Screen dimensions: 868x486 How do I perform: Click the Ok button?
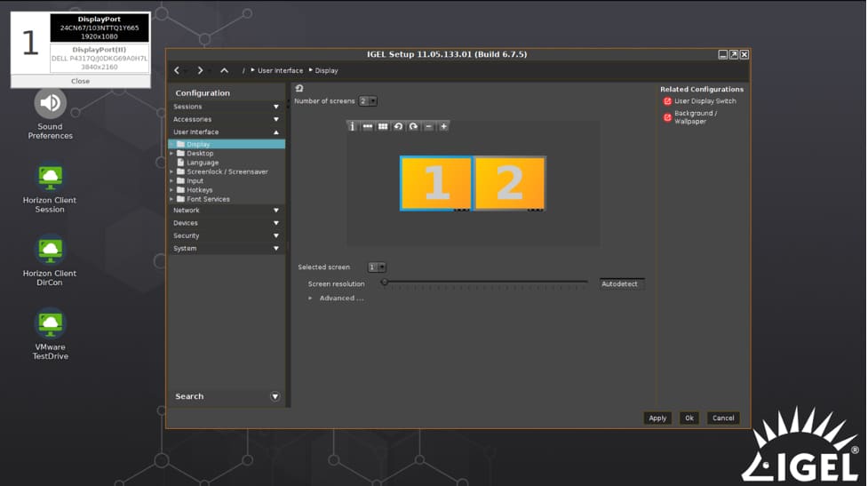coord(689,418)
